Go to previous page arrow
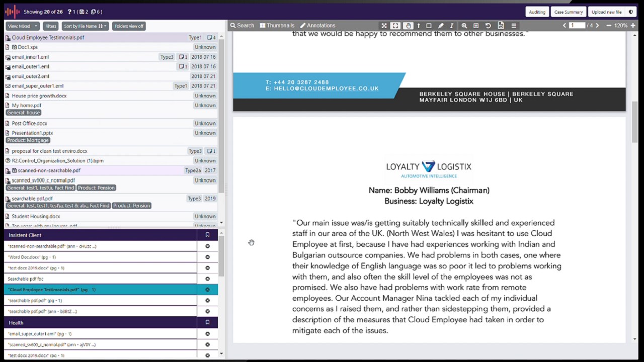 click(x=564, y=26)
